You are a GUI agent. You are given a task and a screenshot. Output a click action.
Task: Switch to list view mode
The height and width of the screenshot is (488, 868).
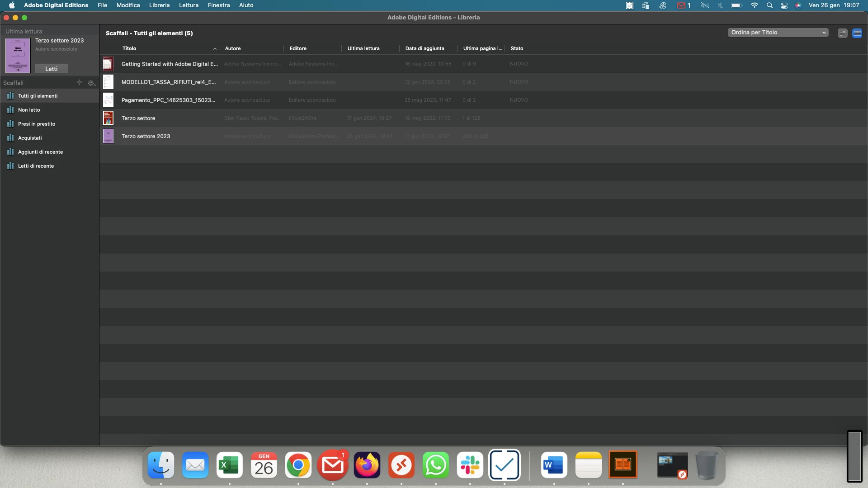pos(857,33)
